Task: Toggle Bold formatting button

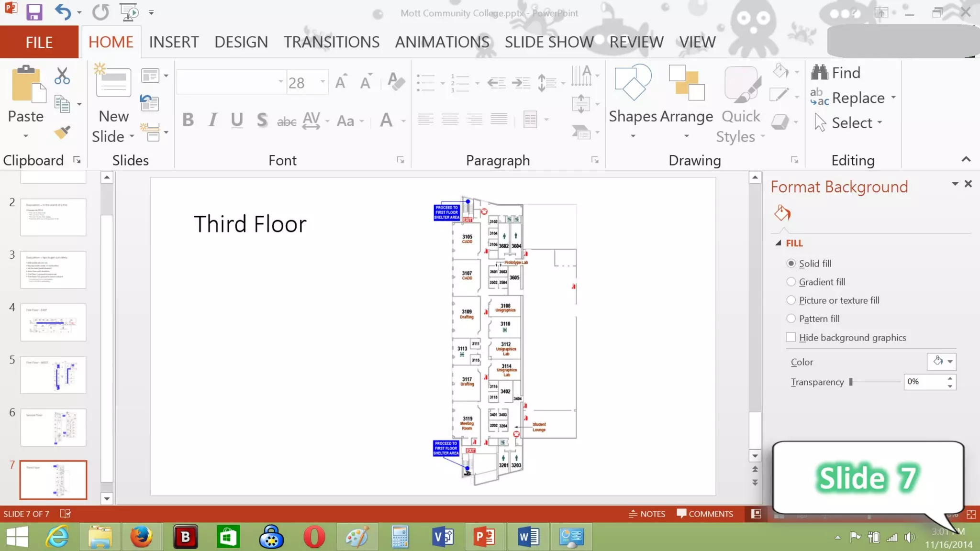Action: pos(188,120)
